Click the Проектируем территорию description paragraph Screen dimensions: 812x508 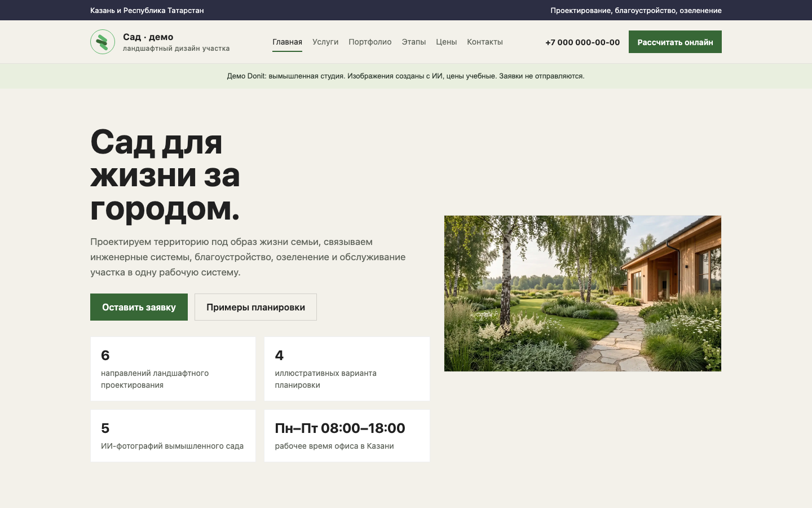248,257
